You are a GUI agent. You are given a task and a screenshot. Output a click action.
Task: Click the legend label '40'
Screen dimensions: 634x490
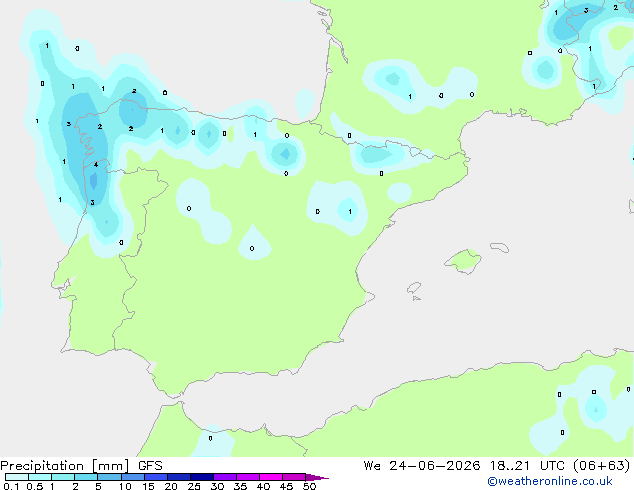coord(264,486)
